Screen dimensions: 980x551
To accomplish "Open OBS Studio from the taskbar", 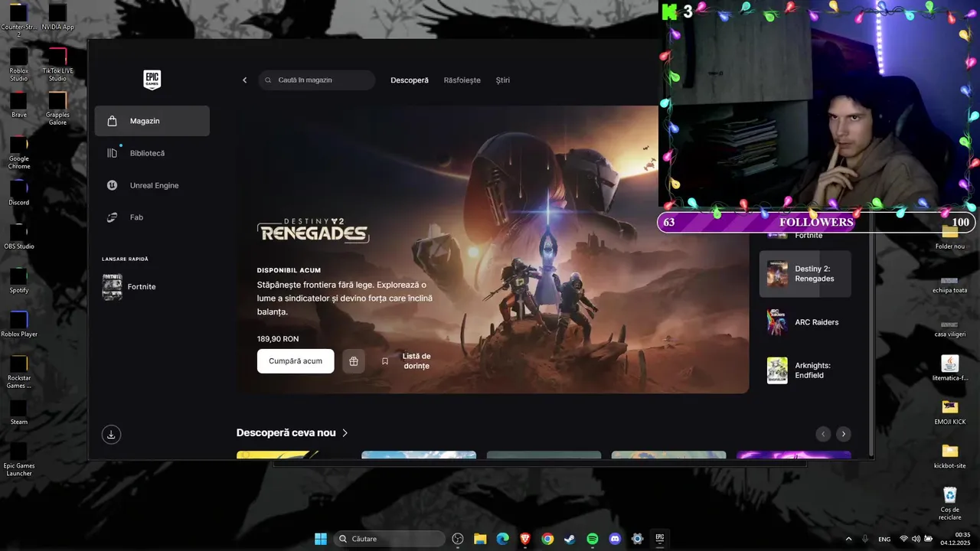I will tap(458, 539).
